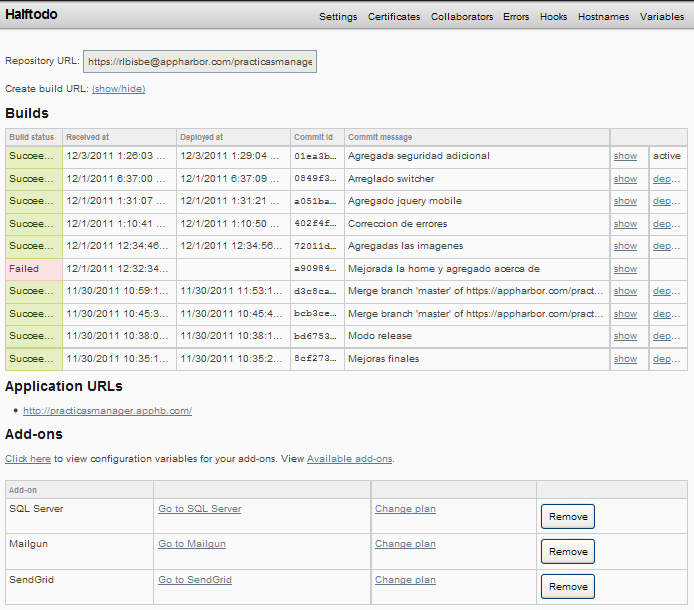Open the Hostnames page
Viewport: 694px width, 610px height.
603,17
